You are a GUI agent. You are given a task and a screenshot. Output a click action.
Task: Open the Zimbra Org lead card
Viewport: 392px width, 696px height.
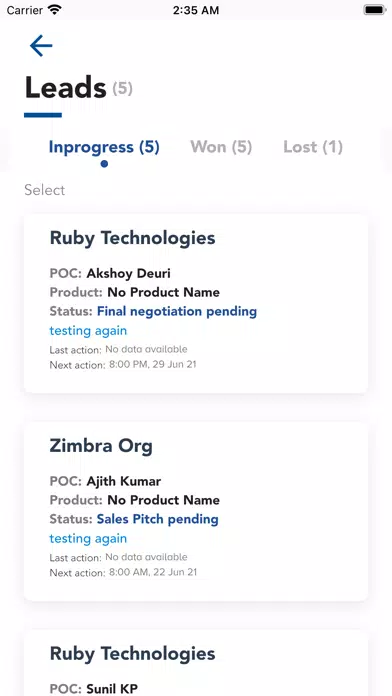196,511
